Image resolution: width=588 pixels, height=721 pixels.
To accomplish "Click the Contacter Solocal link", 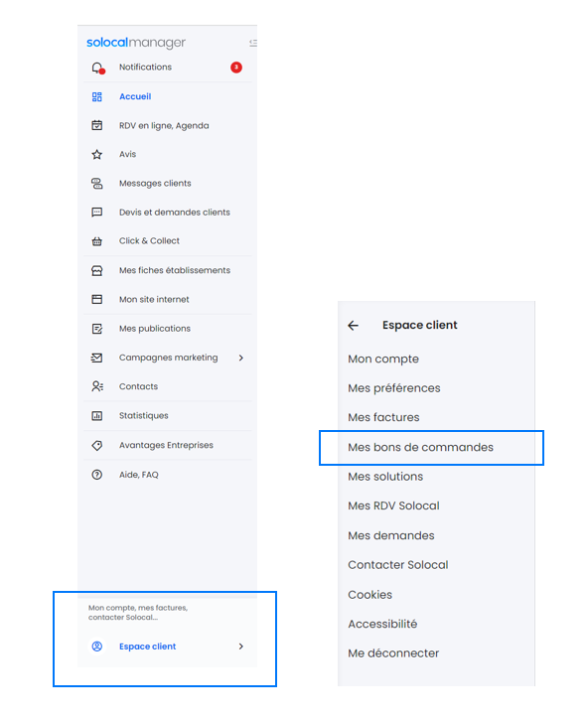I will pyautogui.click(x=397, y=565).
